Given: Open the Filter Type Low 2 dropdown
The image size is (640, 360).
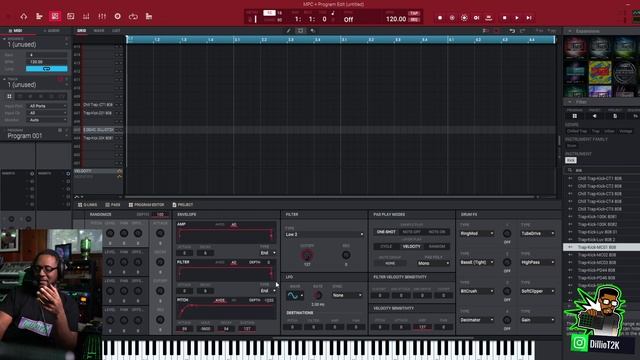Looking at the screenshot, I should coord(324,234).
